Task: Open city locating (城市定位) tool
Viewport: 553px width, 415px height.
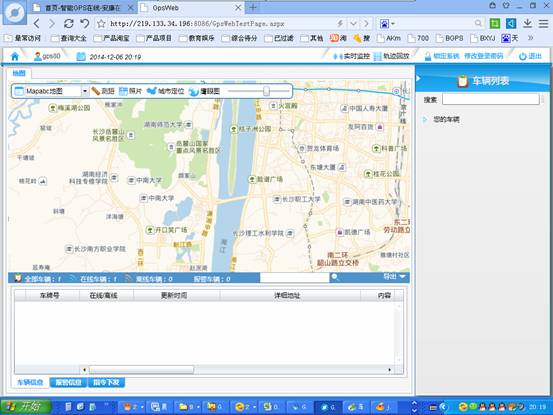Action: tap(165, 91)
